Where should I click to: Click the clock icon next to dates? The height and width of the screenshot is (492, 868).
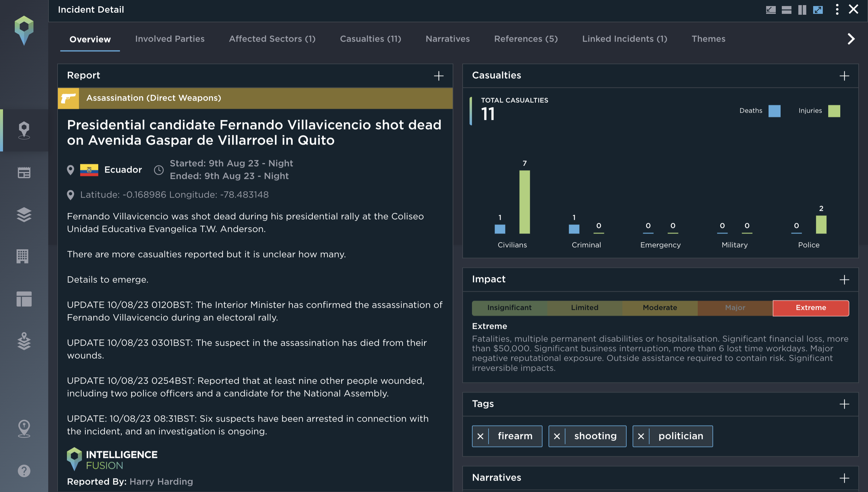[159, 170]
